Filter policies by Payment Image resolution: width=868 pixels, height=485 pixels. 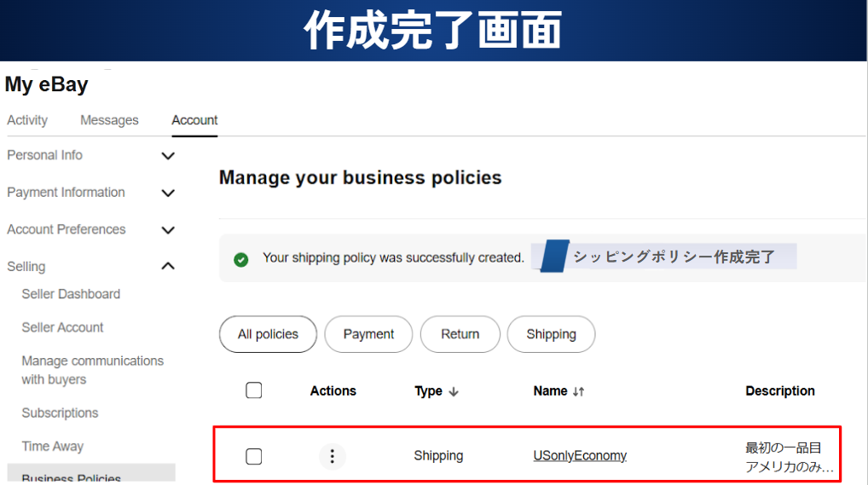click(368, 334)
